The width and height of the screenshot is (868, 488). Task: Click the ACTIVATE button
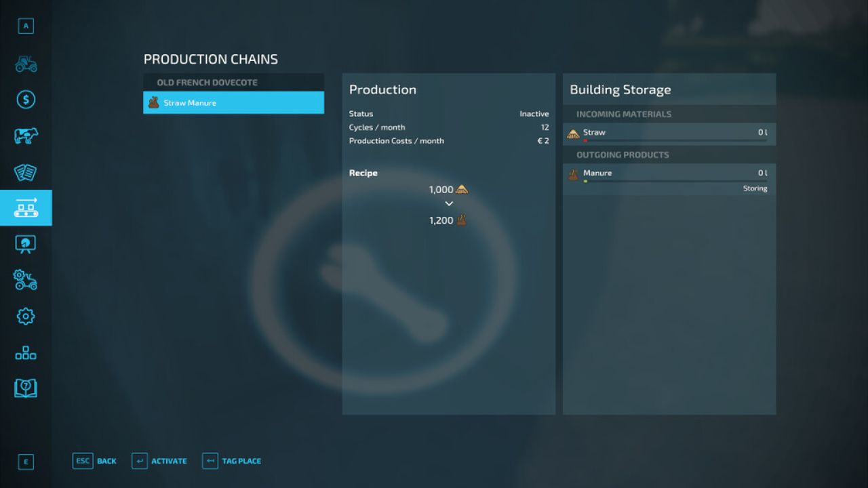click(169, 461)
